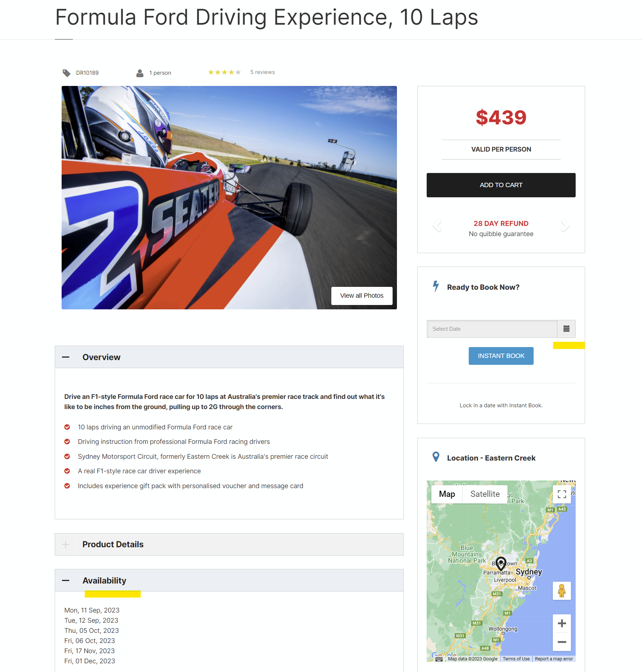Show previous guarantee slide with left chevron
Viewport: 642px width, 672px height.
click(x=438, y=226)
